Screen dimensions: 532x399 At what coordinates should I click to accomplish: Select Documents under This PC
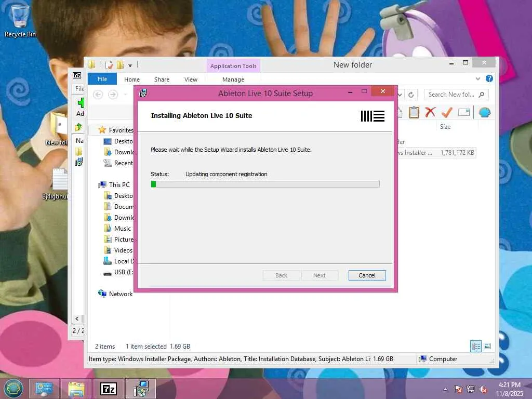[118, 207]
